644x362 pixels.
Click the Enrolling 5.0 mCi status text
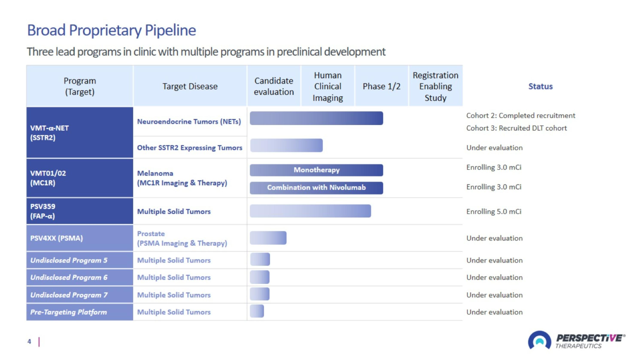click(494, 212)
